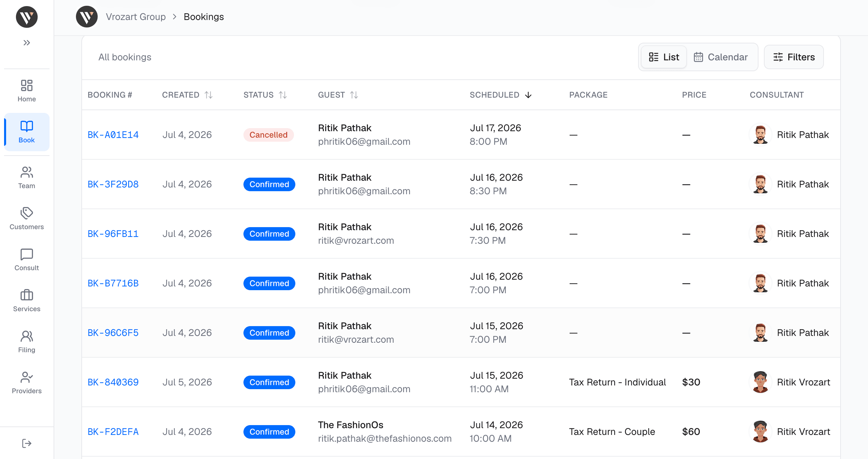Viewport: 868px width, 459px height.
Task: Click Confirmed badge for BK-840369
Action: pyautogui.click(x=269, y=382)
